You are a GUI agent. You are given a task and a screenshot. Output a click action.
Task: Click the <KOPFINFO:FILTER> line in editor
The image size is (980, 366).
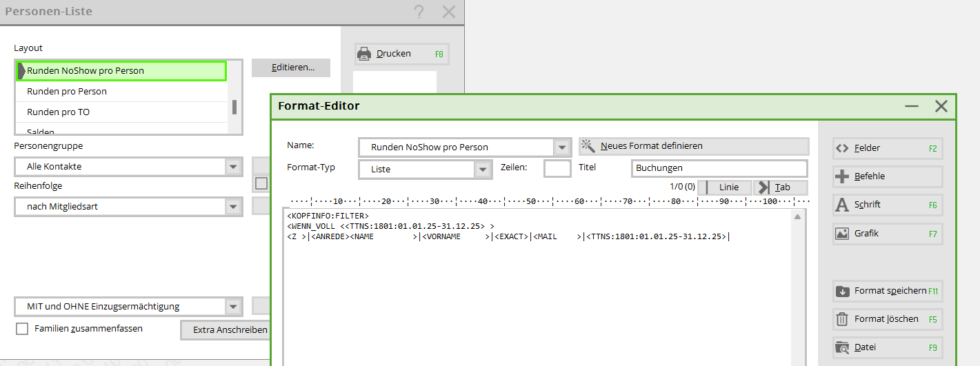tap(328, 216)
